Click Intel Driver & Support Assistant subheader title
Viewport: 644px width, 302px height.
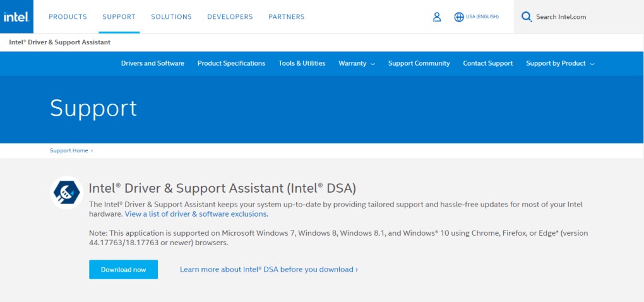(x=59, y=42)
